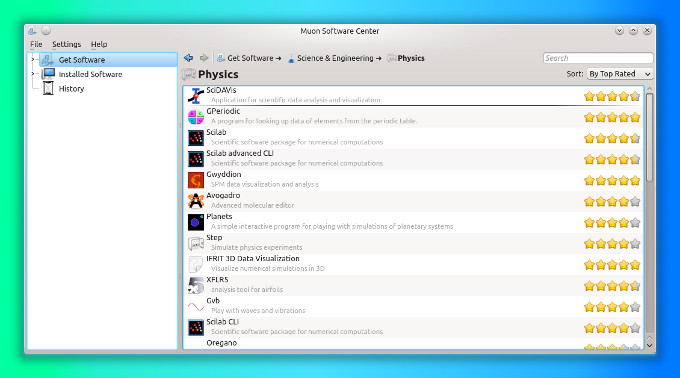Click the scroll down arrow of the list
This screenshot has width=680, height=378.
click(x=649, y=345)
